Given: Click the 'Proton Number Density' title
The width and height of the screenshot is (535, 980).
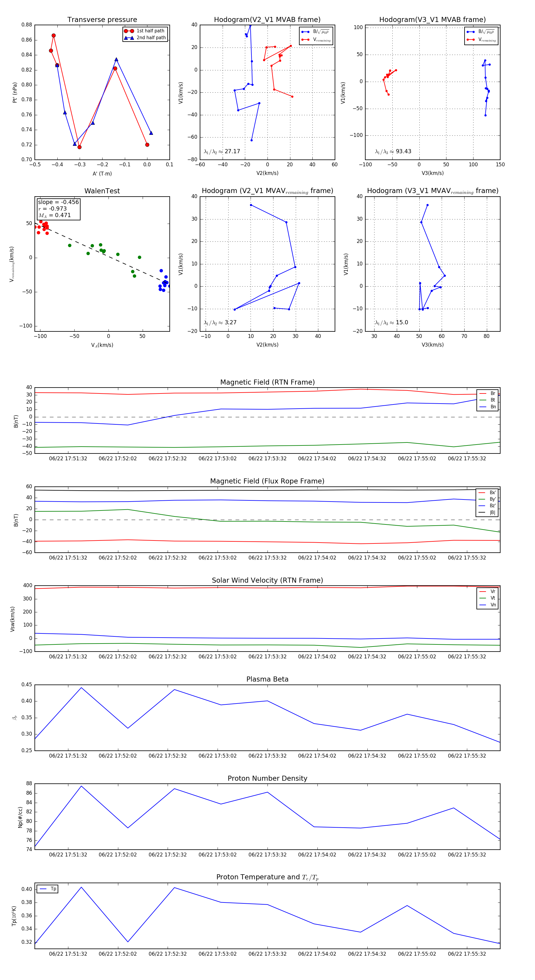Looking at the screenshot, I should coord(267,778).
